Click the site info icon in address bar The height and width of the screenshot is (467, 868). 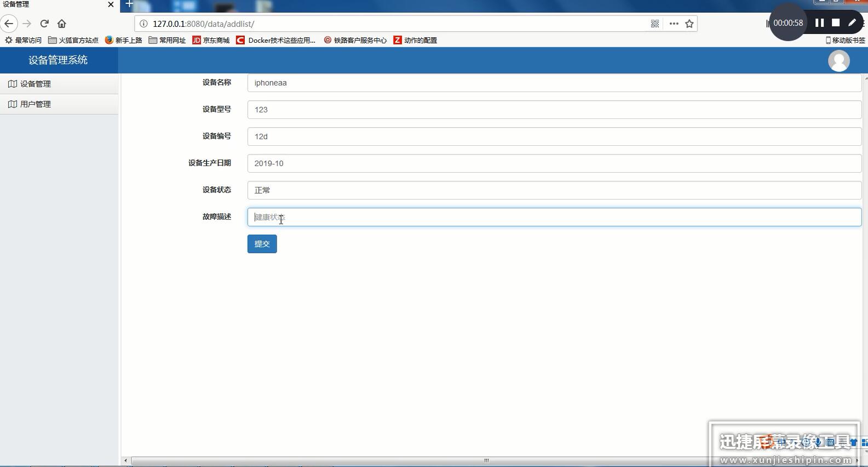click(143, 24)
